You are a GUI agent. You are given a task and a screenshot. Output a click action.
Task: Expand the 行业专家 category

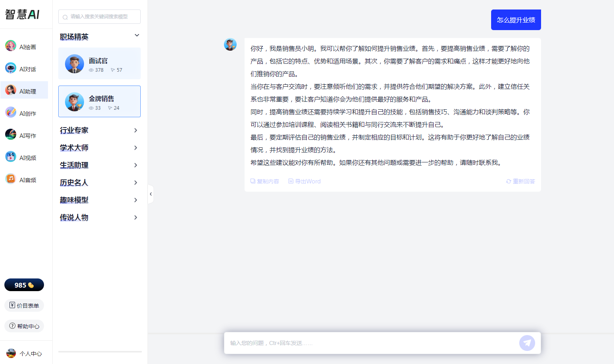pos(99,130)
